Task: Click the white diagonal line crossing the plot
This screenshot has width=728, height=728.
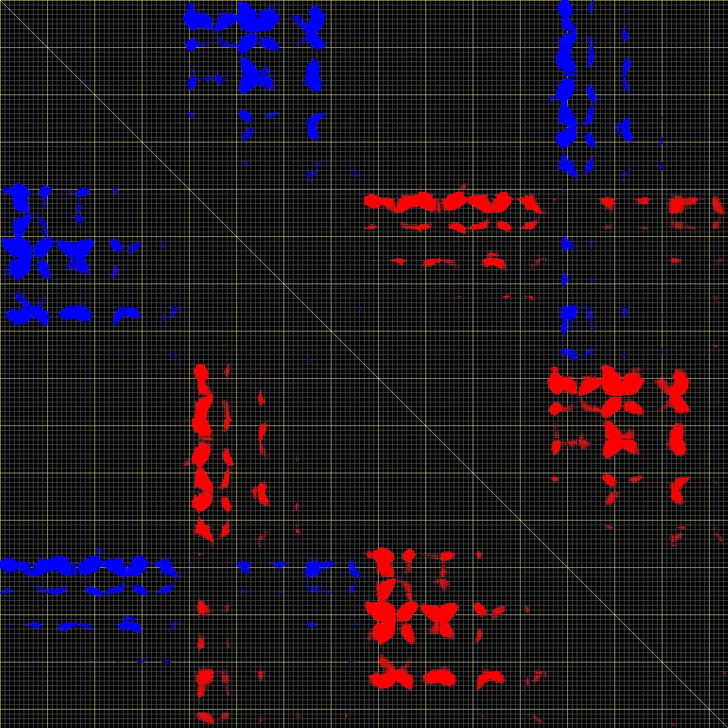Action: [364, 364]
